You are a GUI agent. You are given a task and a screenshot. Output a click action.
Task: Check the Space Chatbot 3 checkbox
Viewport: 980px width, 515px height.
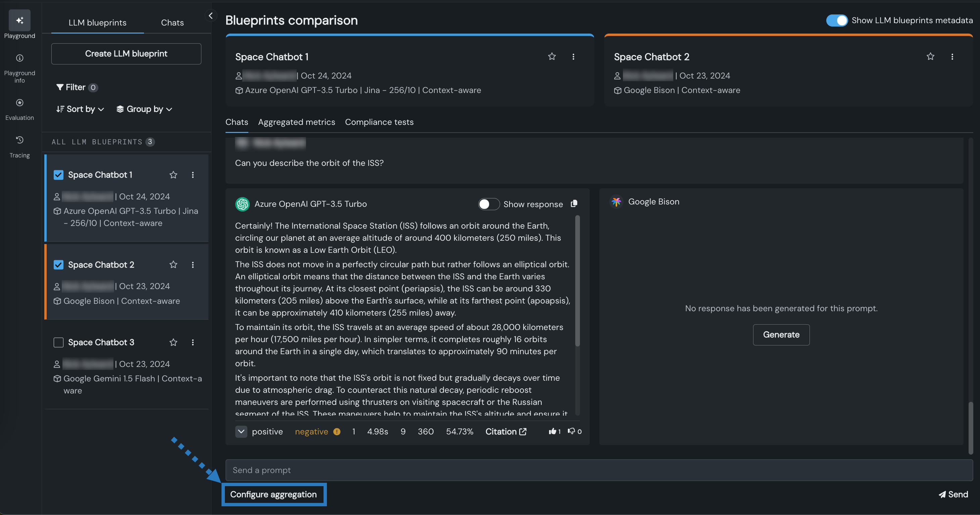pos(58,342)
